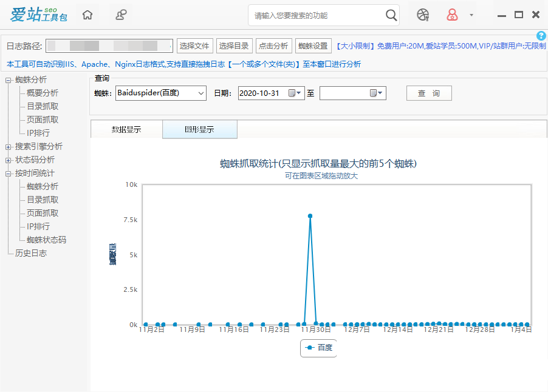Image resolution: width=548 pixels, height=392 pixels.
Task: Toggle the 百度 legend series
Action: coord(318,348)
